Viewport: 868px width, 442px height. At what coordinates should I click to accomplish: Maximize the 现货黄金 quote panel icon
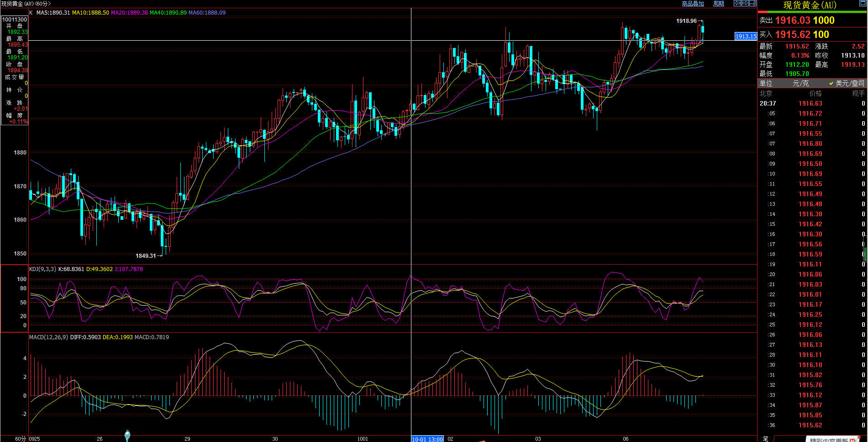pos(863,4)
